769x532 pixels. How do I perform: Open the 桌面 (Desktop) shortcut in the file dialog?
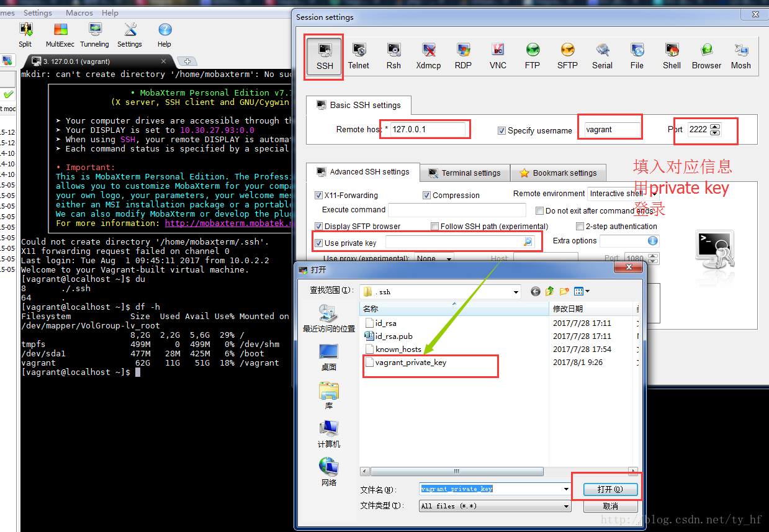tap(328, 357)
